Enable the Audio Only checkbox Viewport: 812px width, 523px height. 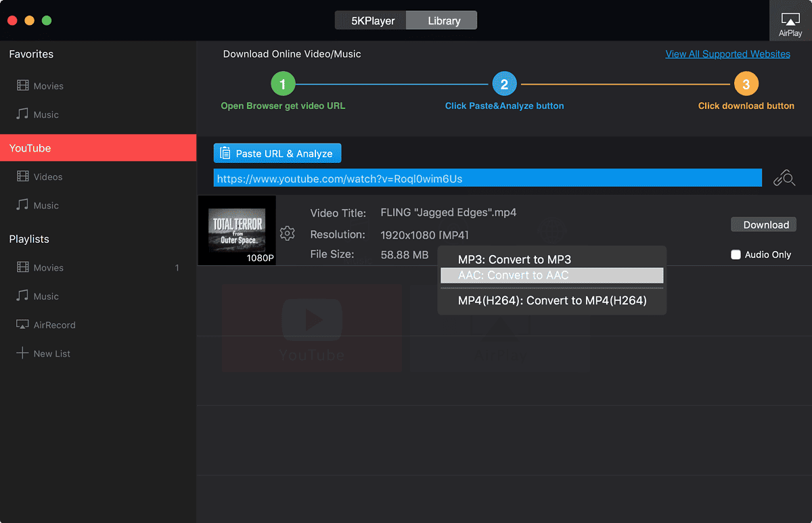point(736,254)
